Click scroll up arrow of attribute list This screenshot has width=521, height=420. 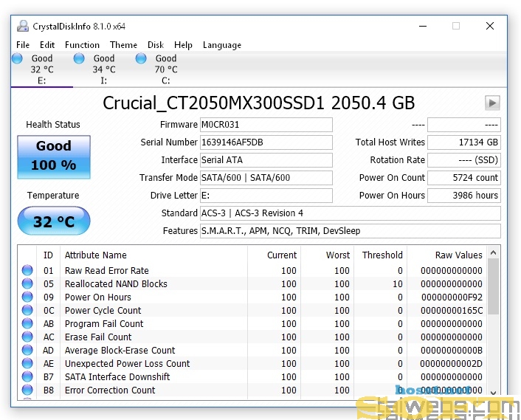point(494,253)
